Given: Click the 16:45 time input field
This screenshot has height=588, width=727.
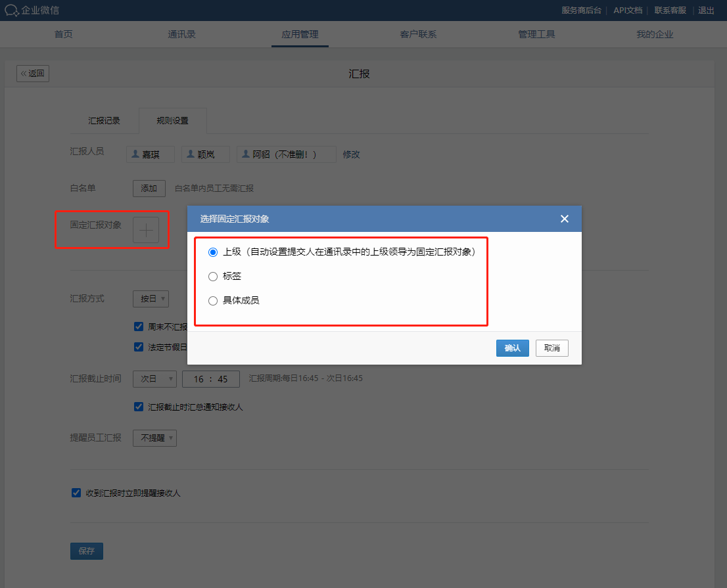Looking at the screenshot, I should (x=211, y=379).
